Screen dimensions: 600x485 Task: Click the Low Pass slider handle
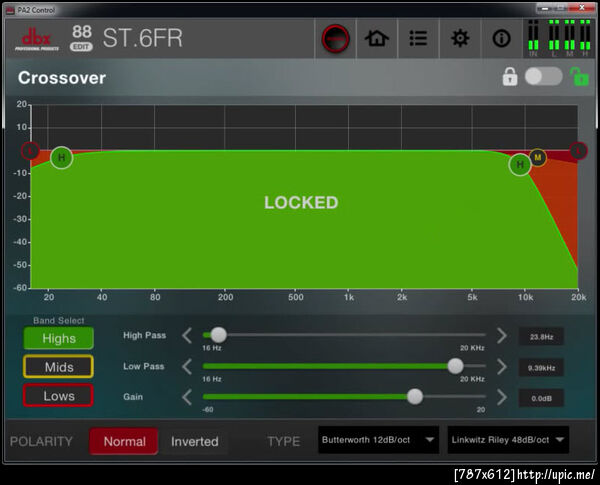pos(455,366)
